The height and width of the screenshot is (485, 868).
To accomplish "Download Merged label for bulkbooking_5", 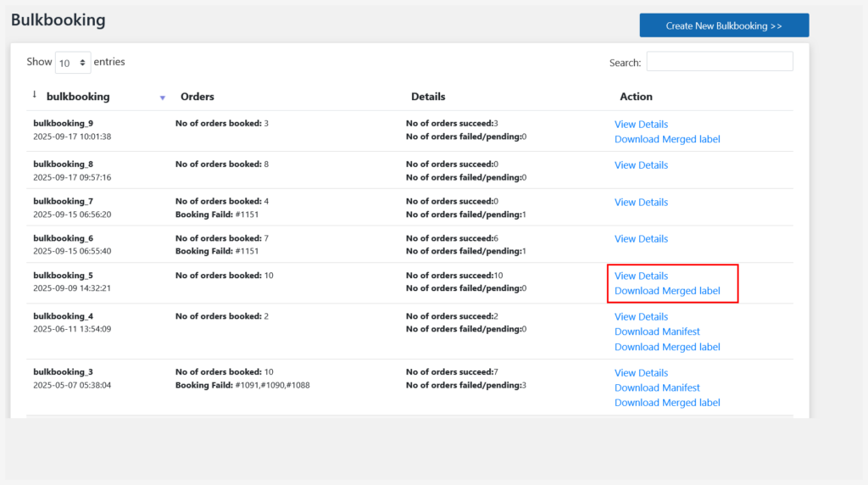I will 667,291.
